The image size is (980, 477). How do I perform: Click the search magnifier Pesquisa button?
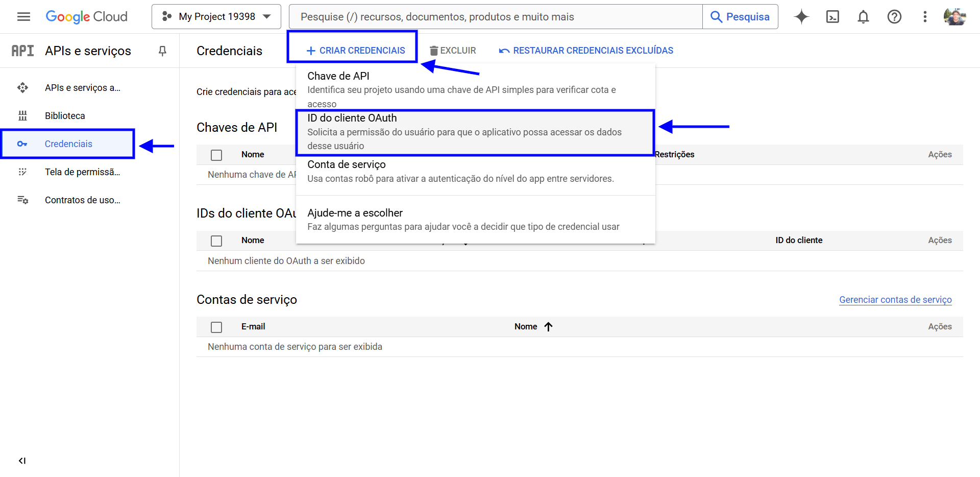[740, 17]
